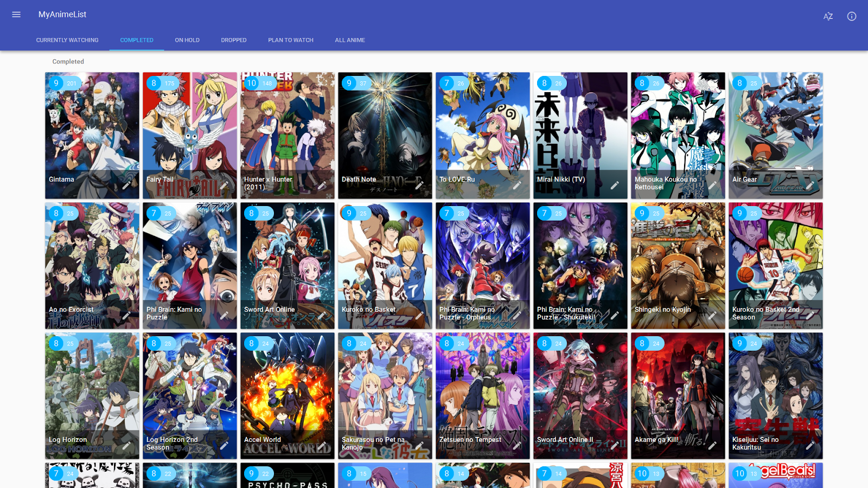868x488 pixels.
Task: Click the pencil icon on Akame ga Kill!
Action: pos(713,446)
